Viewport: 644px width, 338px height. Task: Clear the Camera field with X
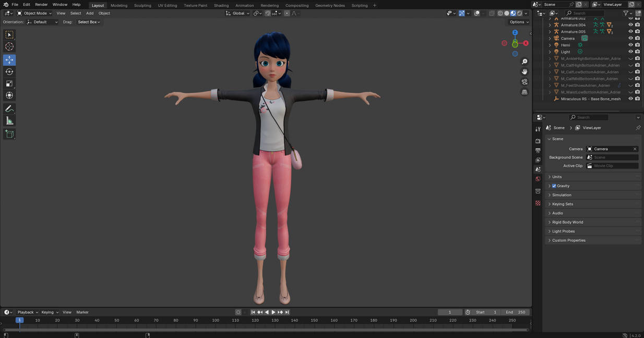(635, 149)
